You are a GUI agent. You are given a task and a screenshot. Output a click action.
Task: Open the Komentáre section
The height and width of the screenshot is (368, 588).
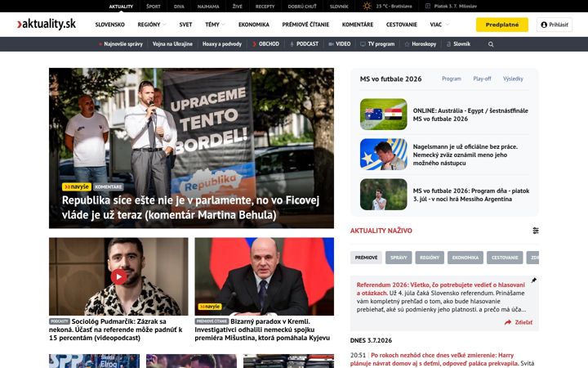(358, 25)
